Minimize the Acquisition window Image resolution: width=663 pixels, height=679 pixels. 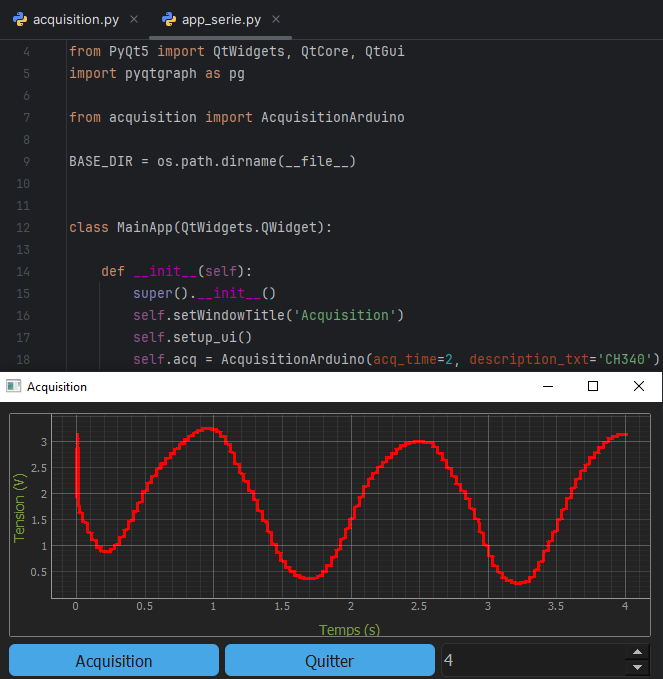pos(548,386)
